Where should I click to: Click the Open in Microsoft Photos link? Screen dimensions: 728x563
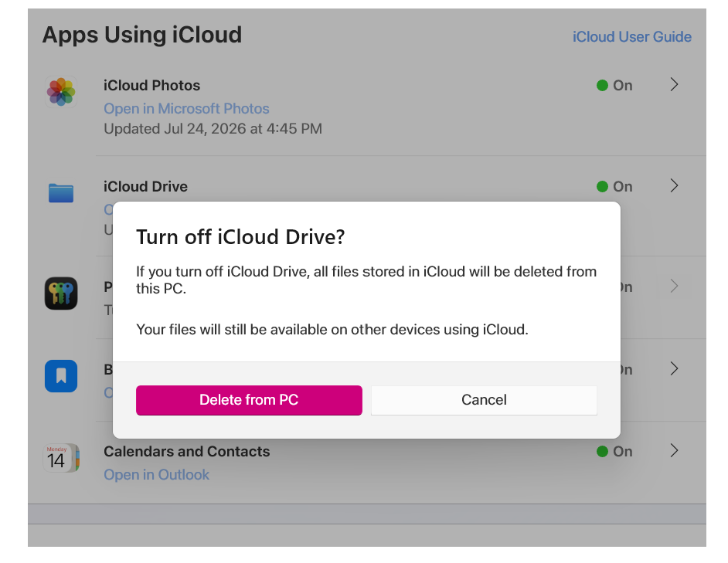(186, 109)
